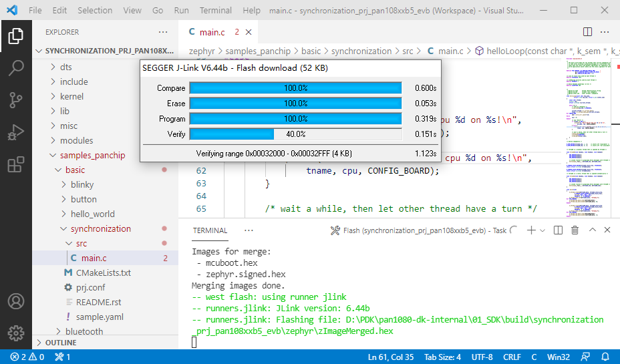The image size is (620, 364).
Task: Click the VS Code logo icon
Action: coord(12,10)
